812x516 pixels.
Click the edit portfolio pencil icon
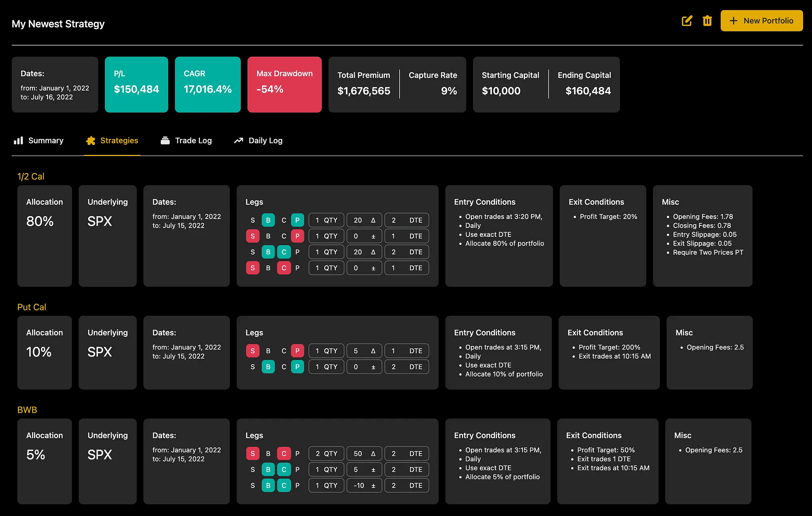point(687,21)
